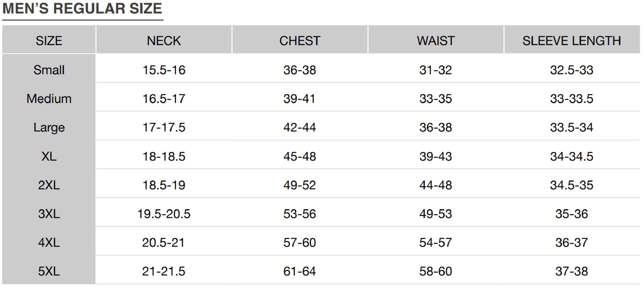This screenshot has width=644, height=288.
Task: Click the 2XL size row label
Action: (49, 185)
